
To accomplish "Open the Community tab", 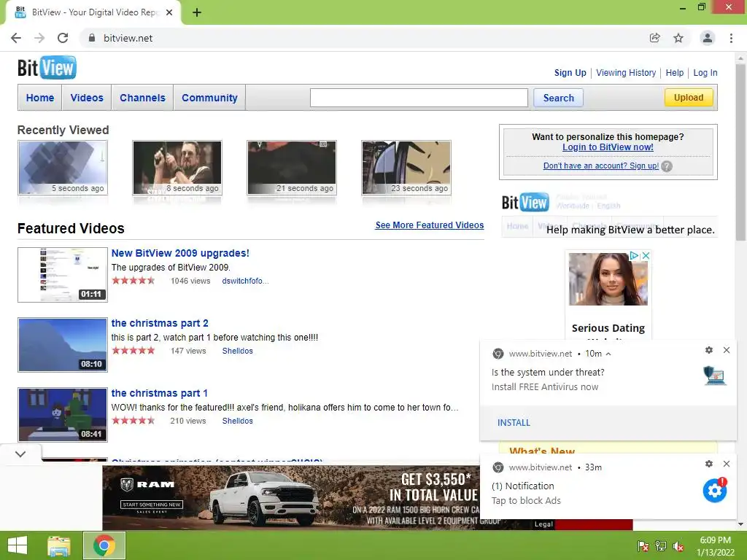I will pos(209,98).
